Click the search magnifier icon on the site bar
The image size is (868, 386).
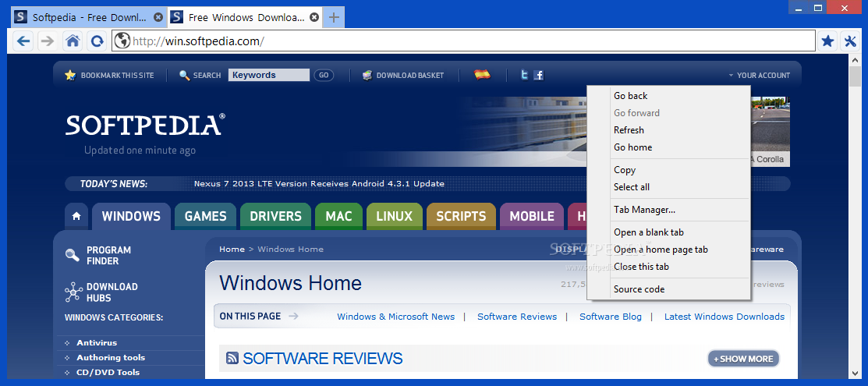tap(184, 75)
